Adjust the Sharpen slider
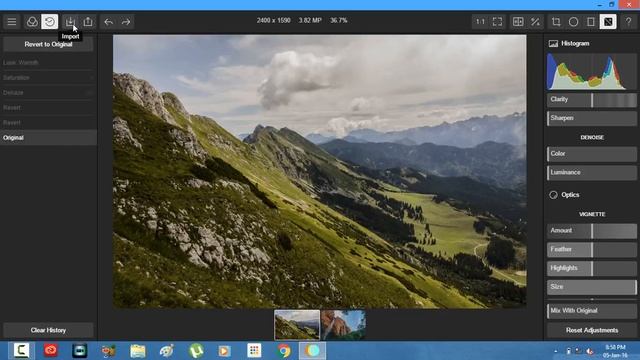Viewport: 640px width, 360px height. [592, 118]
